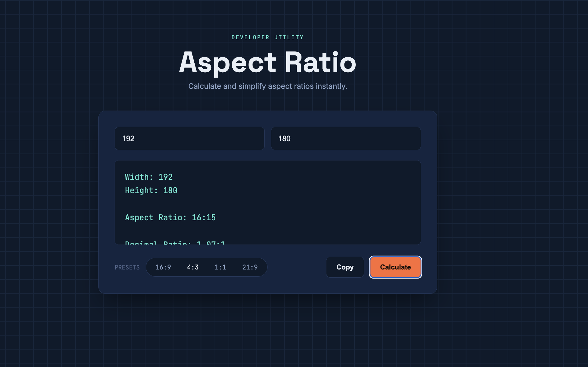Click the 'Aspect Ratio: 16:15' result line
The height and width of the screenshot is (367, 588).
coord(170,217)
